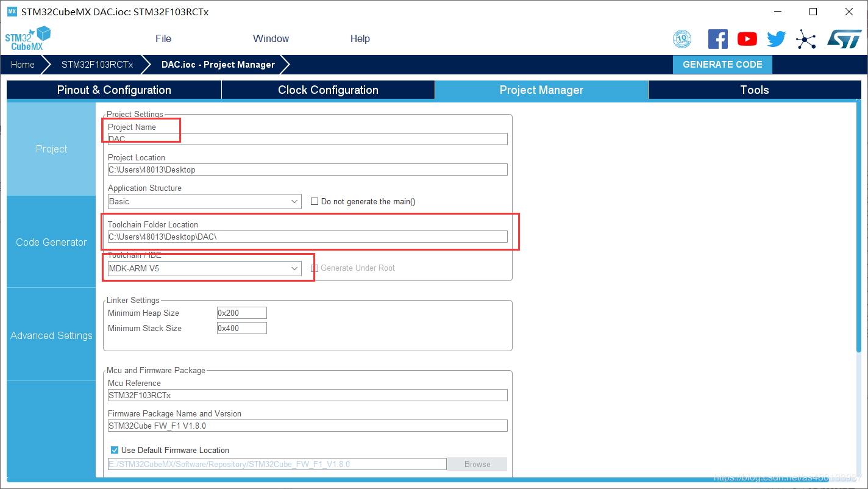This screenshot has height=489, width=868.
Task: Switch to Pinout & Configuration tab
Action: 114,90
